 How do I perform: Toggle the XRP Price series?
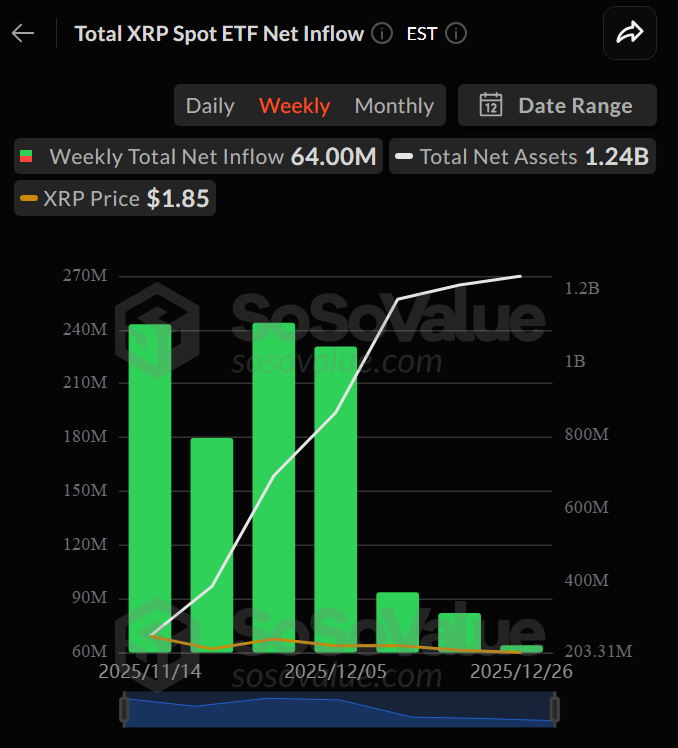click(115, 199)
